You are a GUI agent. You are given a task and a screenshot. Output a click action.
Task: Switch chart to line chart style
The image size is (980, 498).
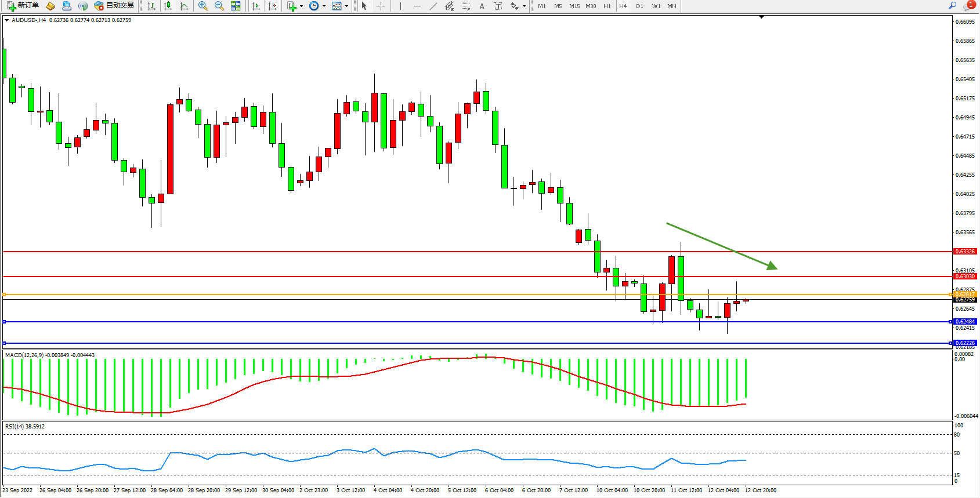pyautogui.click(x=184, y=6)
